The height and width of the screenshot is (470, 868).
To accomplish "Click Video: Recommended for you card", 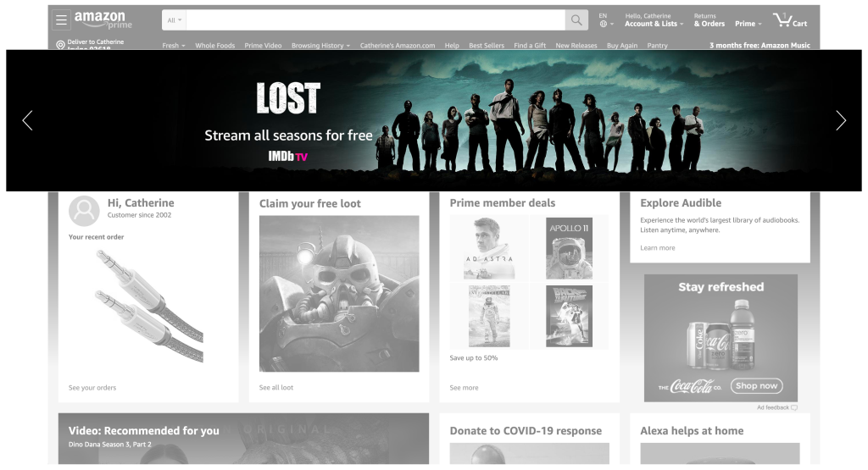I will [243, 439].
